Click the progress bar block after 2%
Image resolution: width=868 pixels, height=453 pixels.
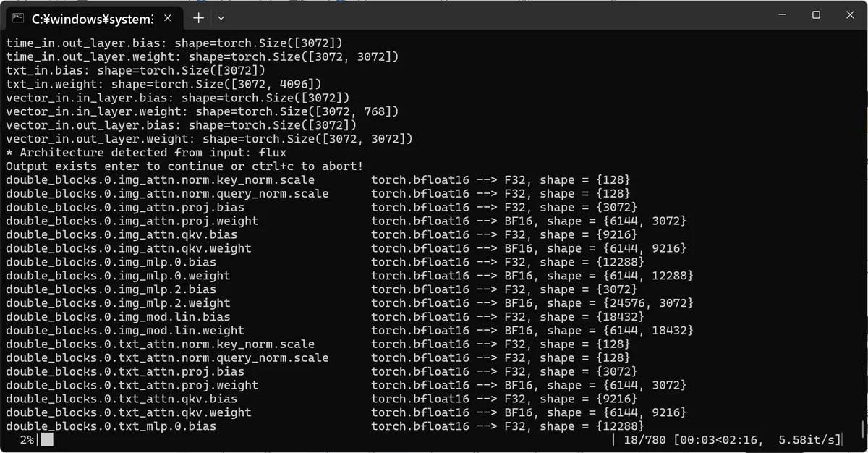47,439
